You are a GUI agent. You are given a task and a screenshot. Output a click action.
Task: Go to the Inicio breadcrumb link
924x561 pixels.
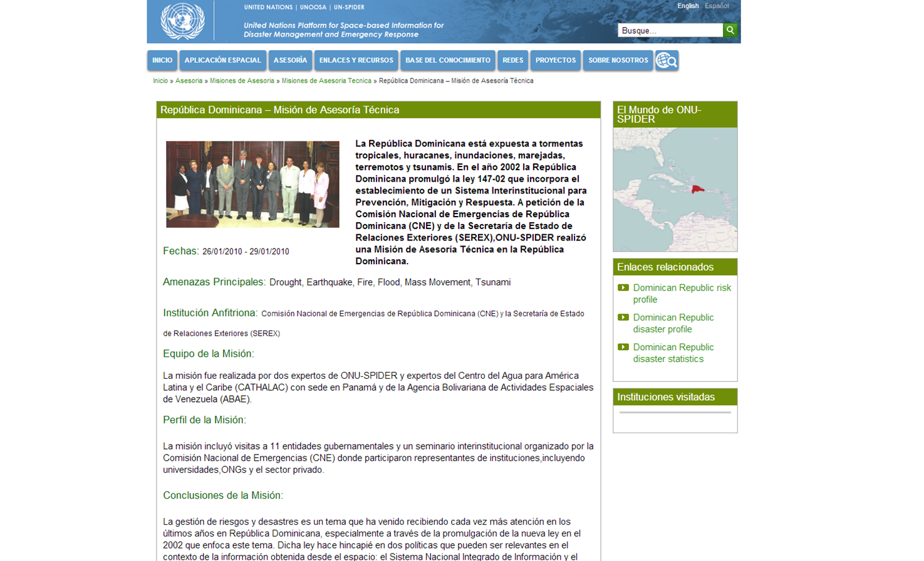point(160,81)
